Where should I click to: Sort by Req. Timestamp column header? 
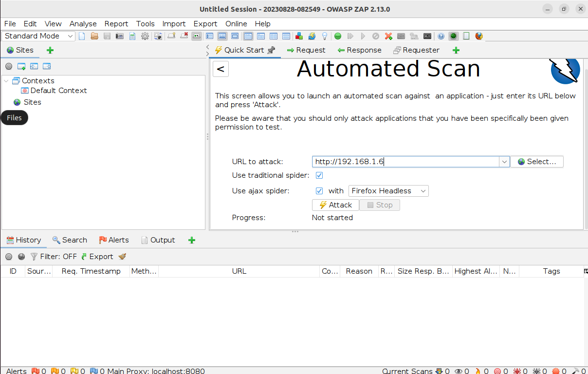(91, 271)
